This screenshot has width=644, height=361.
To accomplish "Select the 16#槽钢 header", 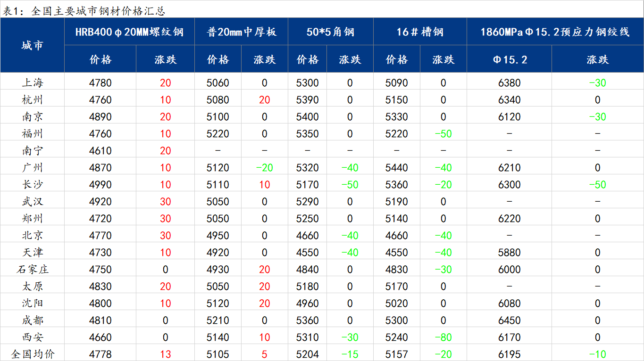I will point(420,32).
